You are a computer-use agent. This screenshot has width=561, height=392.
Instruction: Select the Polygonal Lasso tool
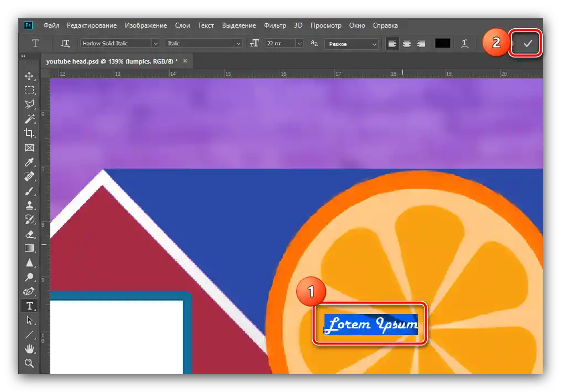click(x=29, y=104)
